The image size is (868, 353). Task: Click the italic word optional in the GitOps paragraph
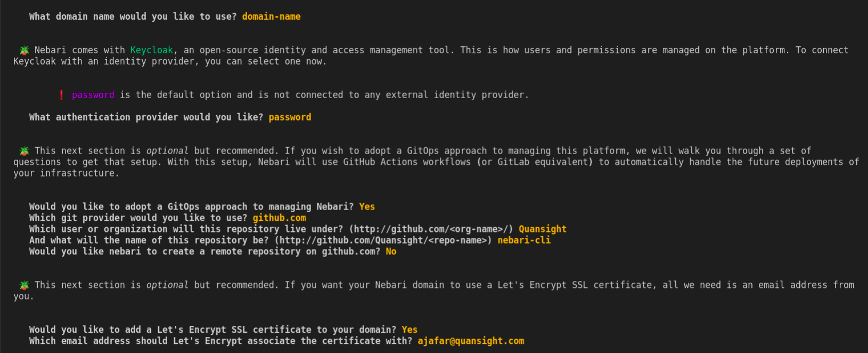(167, 151)
